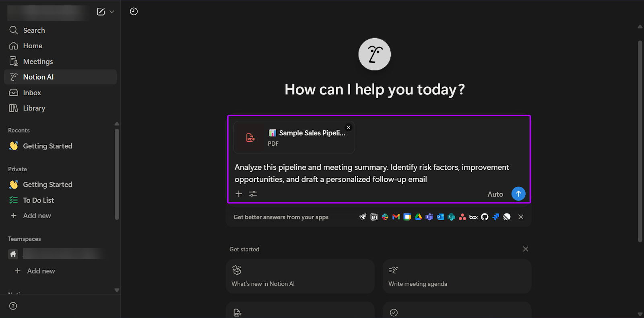Open the chat history clock icon
This screenshot has height=318, width=644.
pos(134,12)
